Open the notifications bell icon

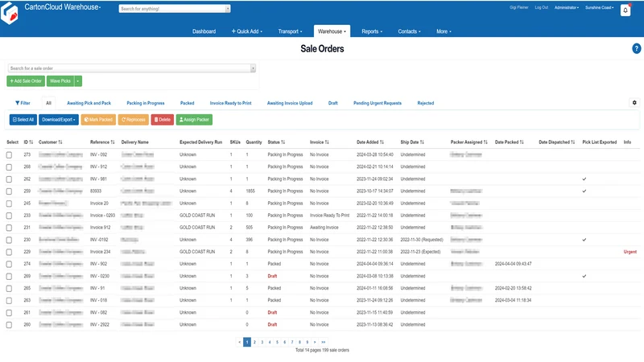pos(625,10)
